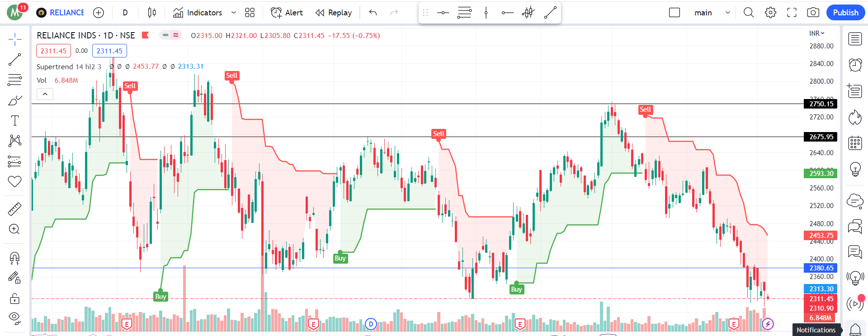Open the patterns drawing tool
The image size is (868, 336).
coord(14,141)
